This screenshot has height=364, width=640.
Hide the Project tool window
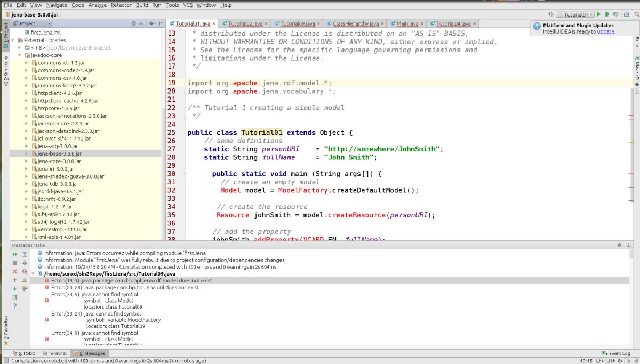tap(160, 23)
